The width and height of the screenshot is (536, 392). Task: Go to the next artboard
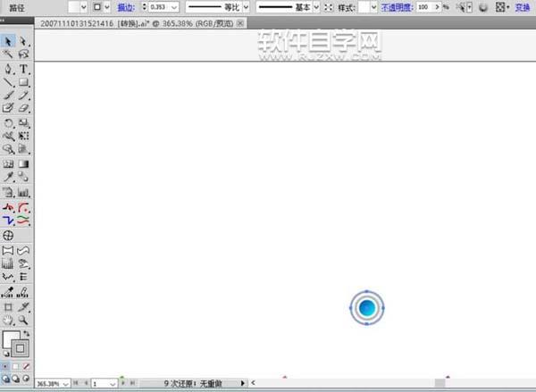tap(123, 383)
